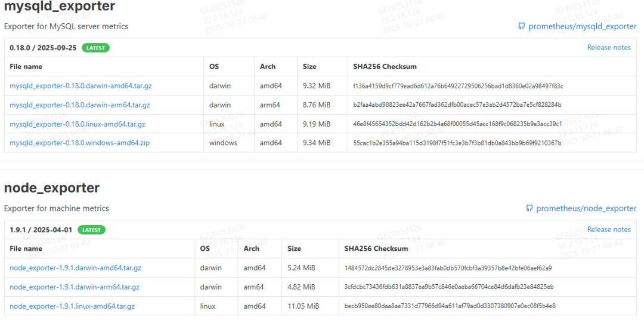
Task: Click the 0.18.0 / 2025-09-25 version label
Action: tap(43, 48)
